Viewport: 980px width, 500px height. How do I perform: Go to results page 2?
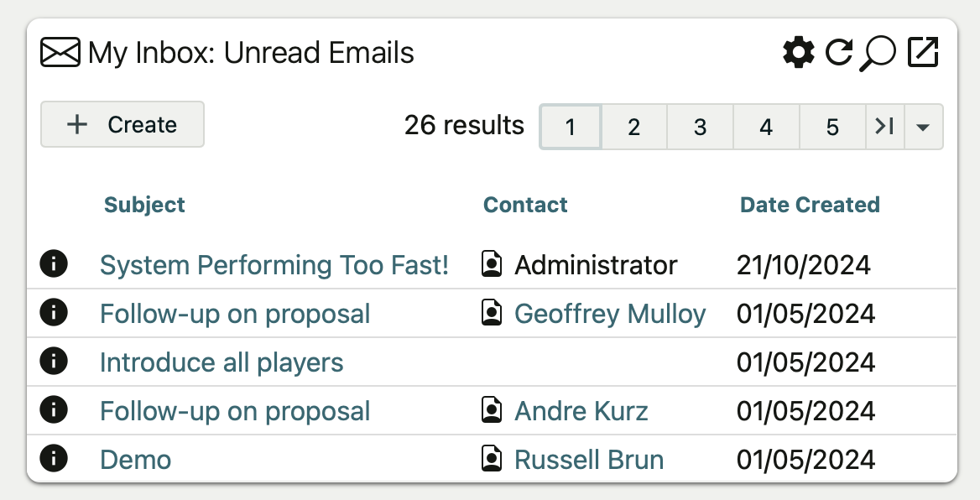point(633,127)
